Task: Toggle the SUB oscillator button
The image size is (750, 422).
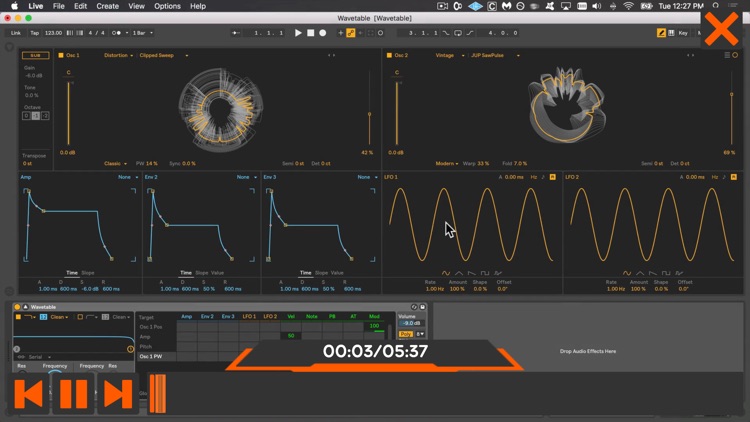Action: point(35,56)
